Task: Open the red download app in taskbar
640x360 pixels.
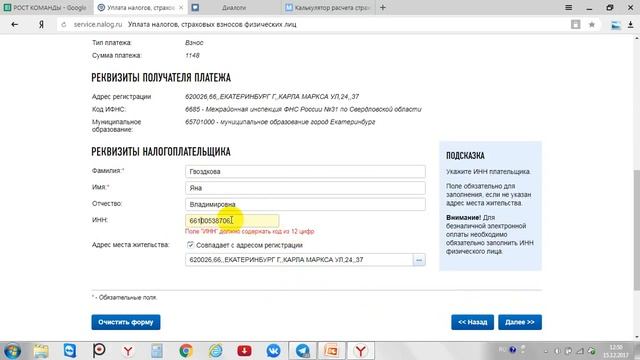Action: (x=244, y=351)
